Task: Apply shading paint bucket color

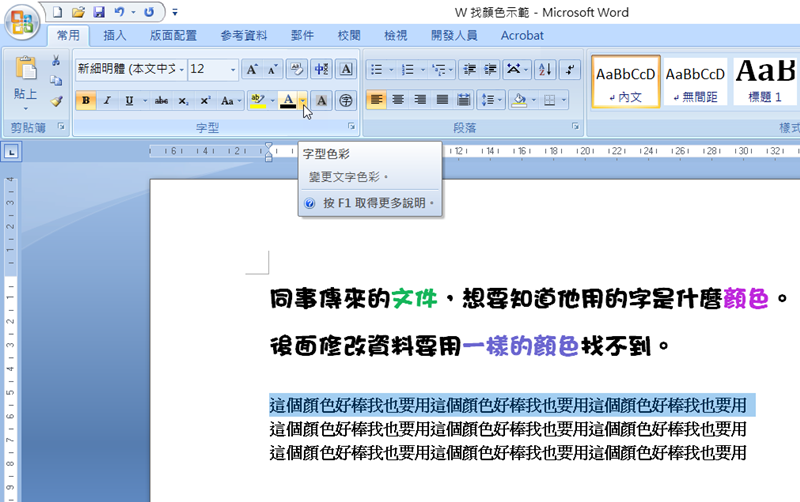Action: point(519,100)
